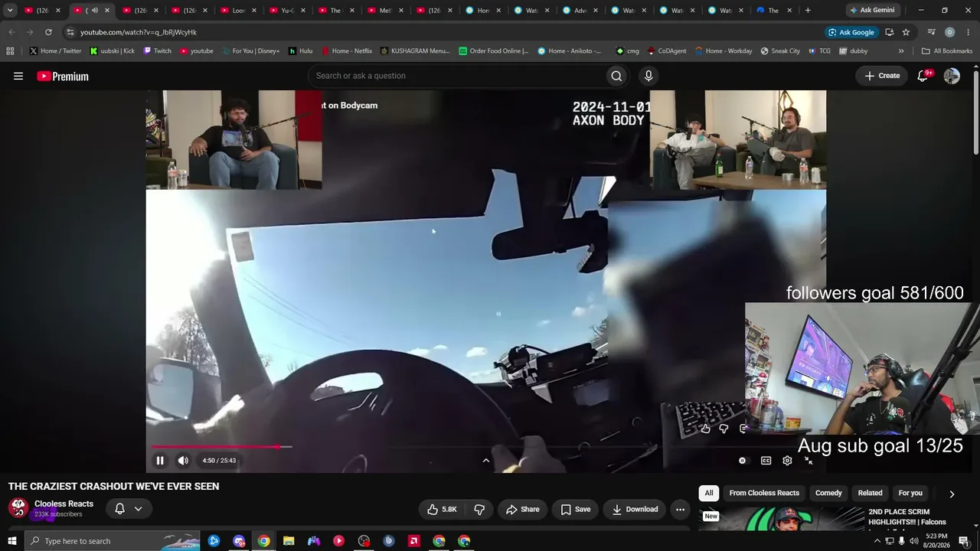Share this video
The width and height of the screenshot is (980, 551).
pos(523,510)
